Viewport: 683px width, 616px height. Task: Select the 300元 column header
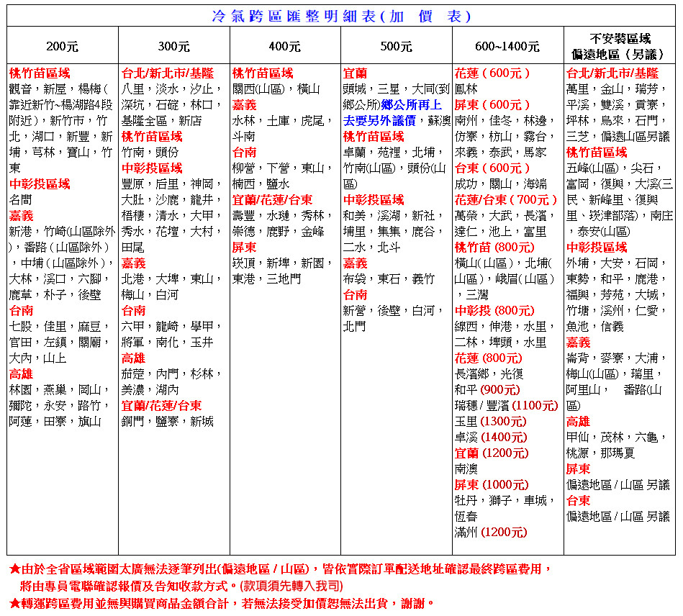click(173, 47)
